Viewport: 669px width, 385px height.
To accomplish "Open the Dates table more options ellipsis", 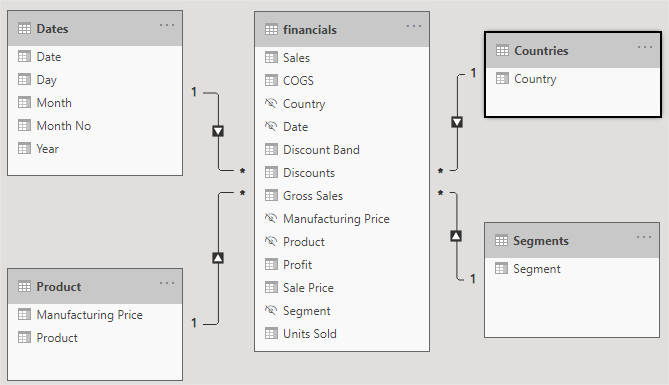I will coord(167,25).
